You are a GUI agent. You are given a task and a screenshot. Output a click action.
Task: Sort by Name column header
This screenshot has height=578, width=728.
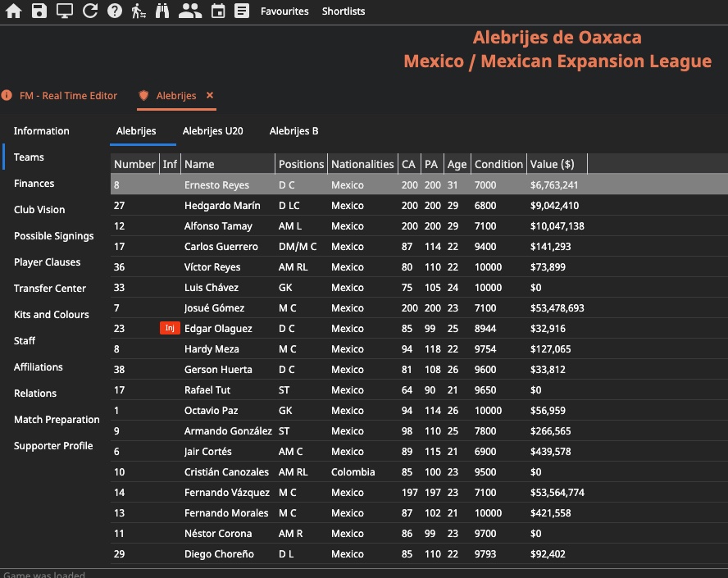228,164
